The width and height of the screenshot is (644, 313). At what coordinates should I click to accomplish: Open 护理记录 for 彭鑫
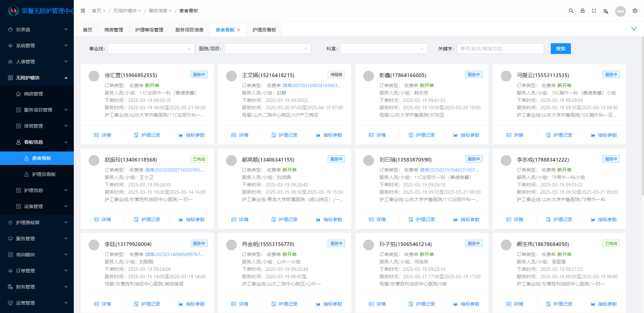tap(422, 135)
